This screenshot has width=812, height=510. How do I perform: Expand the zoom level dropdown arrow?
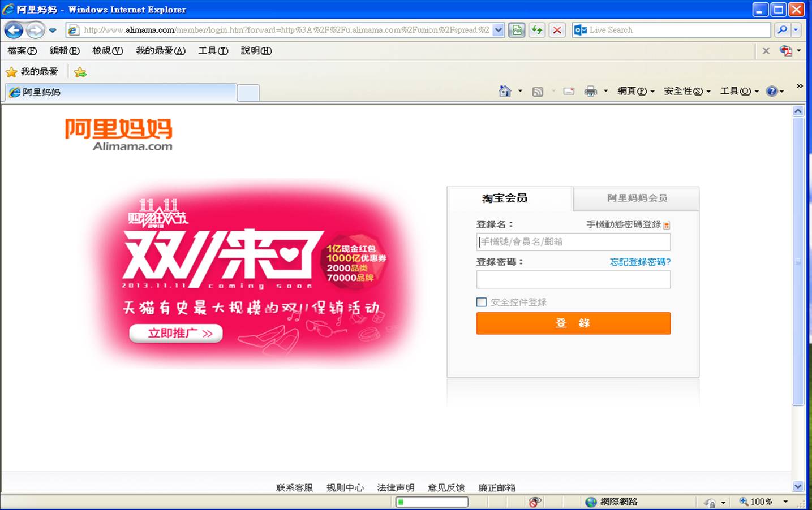785,502
